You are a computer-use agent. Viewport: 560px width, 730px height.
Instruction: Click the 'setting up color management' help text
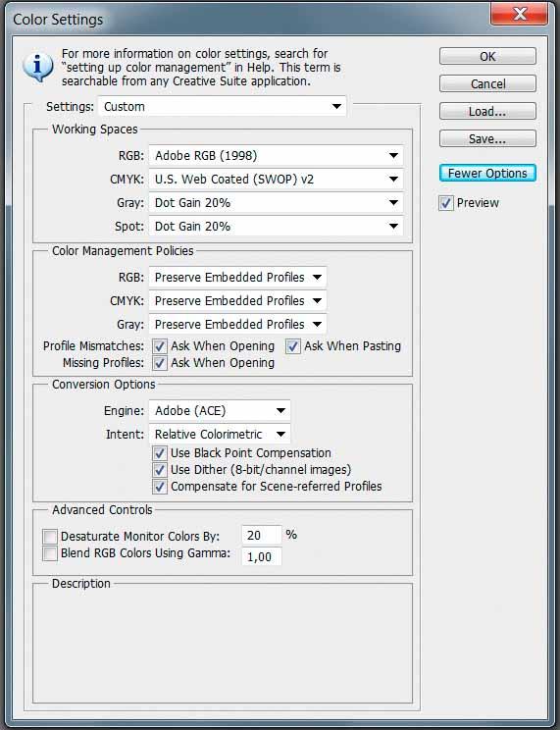(x=146, y=68)
